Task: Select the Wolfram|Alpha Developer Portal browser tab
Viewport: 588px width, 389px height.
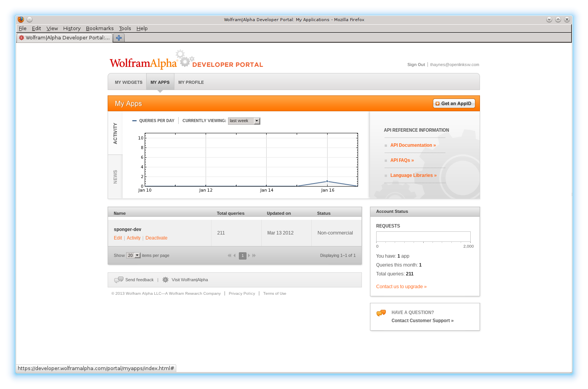Action: point(65,38)
